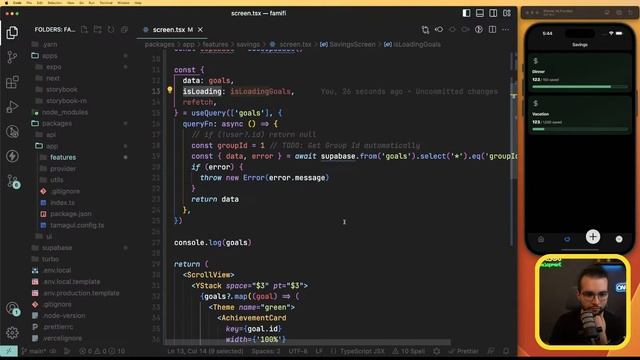Open the Run and Debug view
Viewport: 640px width, 360px height.
[12, 107]
